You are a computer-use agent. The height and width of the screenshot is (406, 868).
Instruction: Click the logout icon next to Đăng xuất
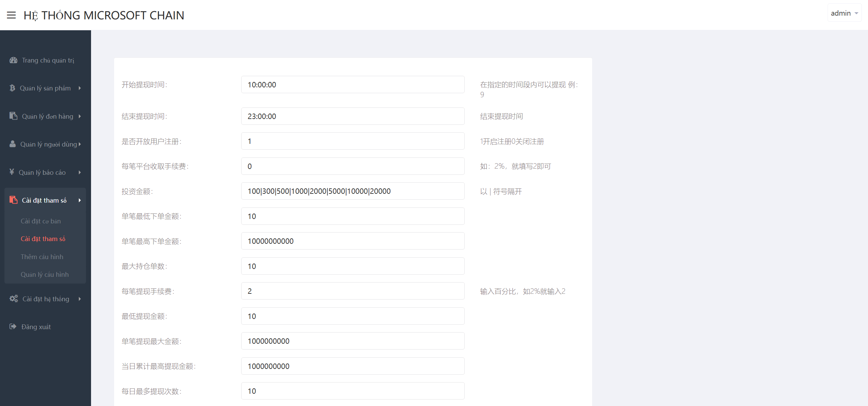12,326
